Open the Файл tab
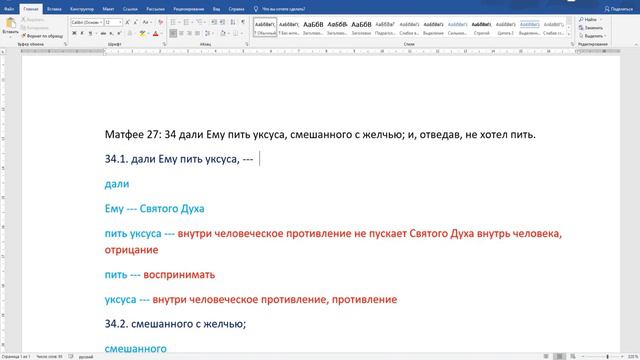The width and height of the screenshot is (640, 360). click(x=9, y=9)
